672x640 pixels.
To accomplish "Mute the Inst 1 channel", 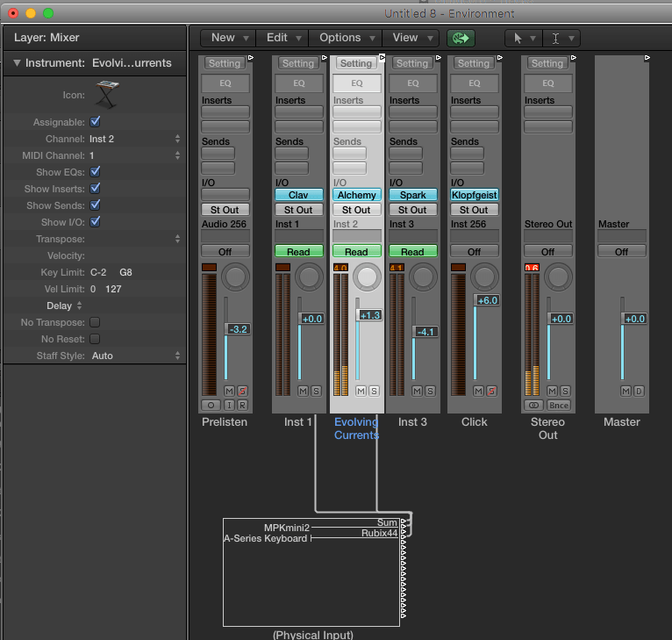I will 303,391.
